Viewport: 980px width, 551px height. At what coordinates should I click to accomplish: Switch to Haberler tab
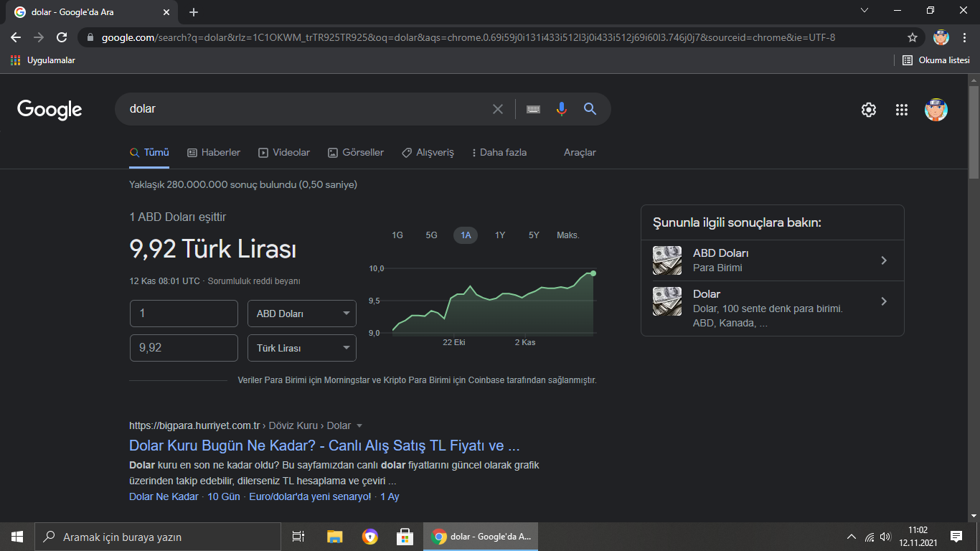(214, 152)
